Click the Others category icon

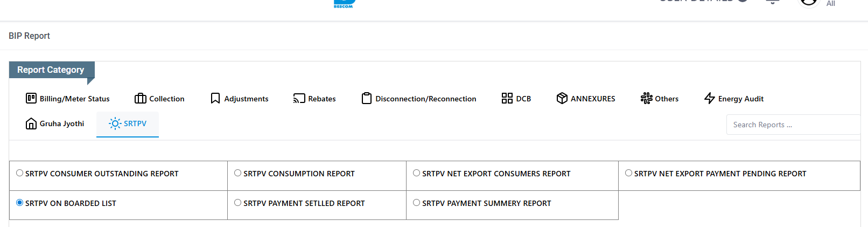646,98
